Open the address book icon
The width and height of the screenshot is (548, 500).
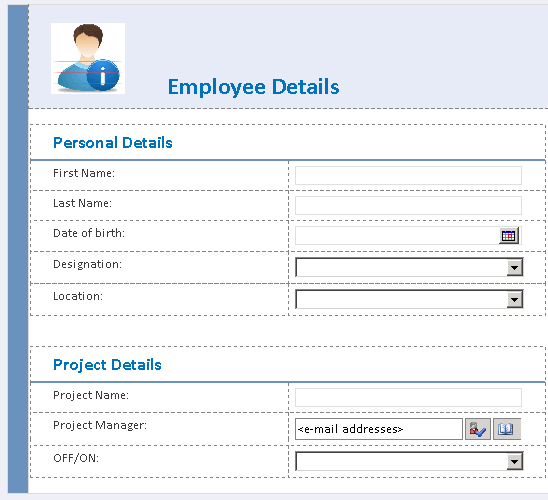click(x=506, y=429)
